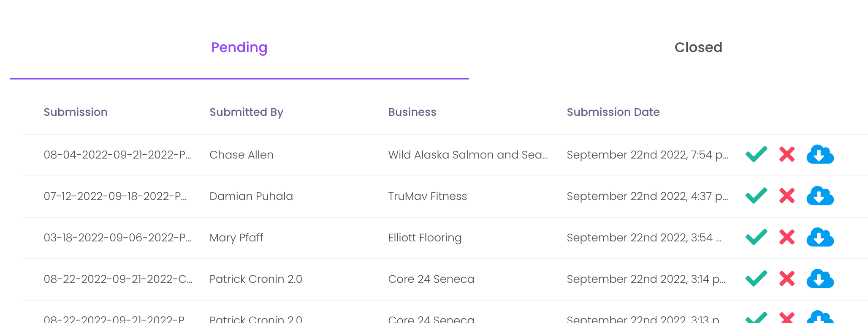Select the Pending tab
The image size is (868, 323).
point(239,47)
